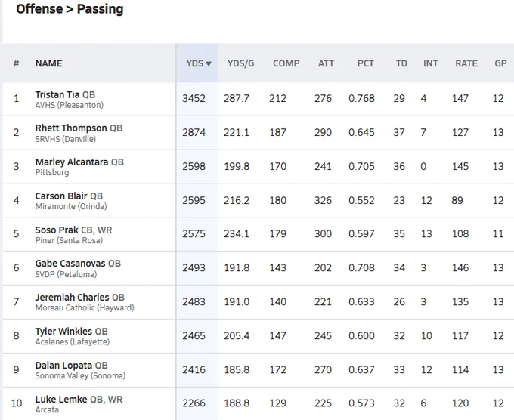Screen dimensions: 514x420
Task: Open the Piner (Santa Rosa) team link
Action: [69, 240]
